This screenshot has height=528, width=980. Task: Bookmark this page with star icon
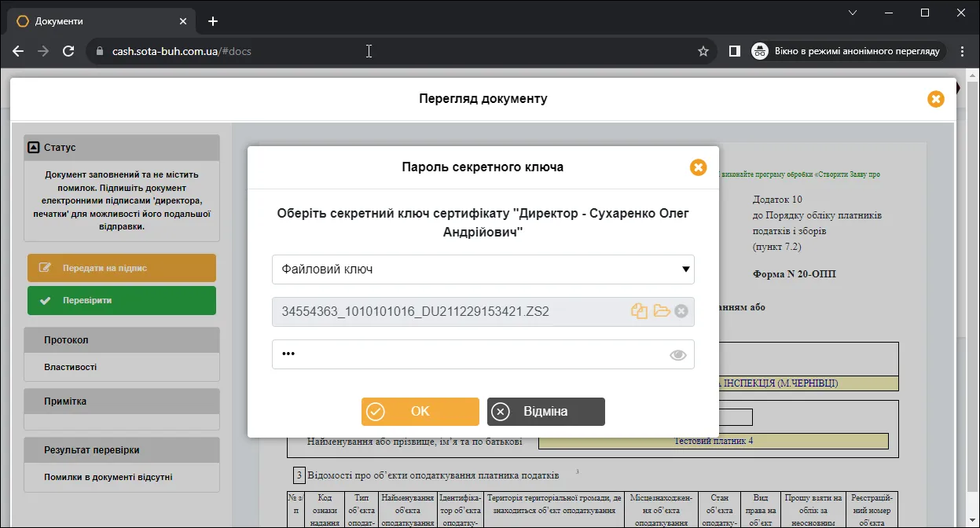703,51
